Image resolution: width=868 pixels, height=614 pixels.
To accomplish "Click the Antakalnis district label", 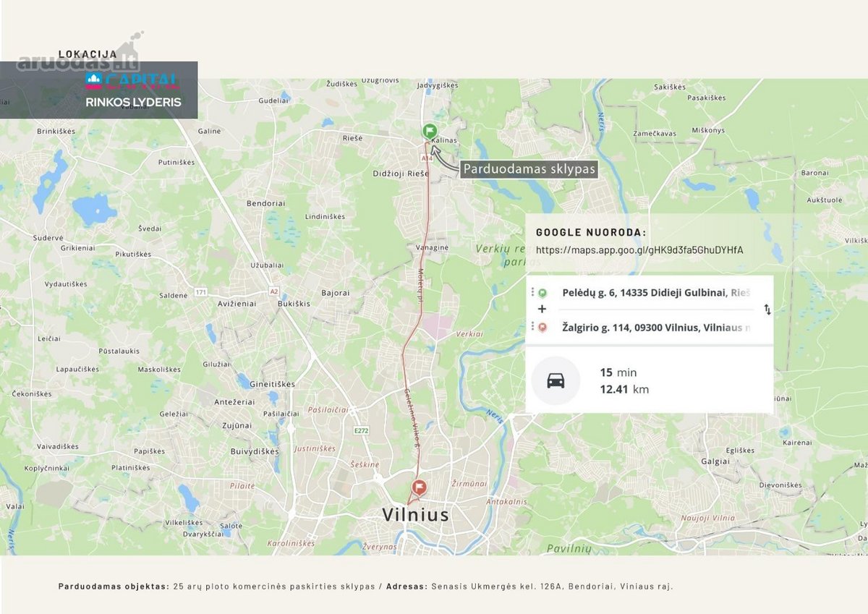I will pyautogui.click(x=506, y=500).
